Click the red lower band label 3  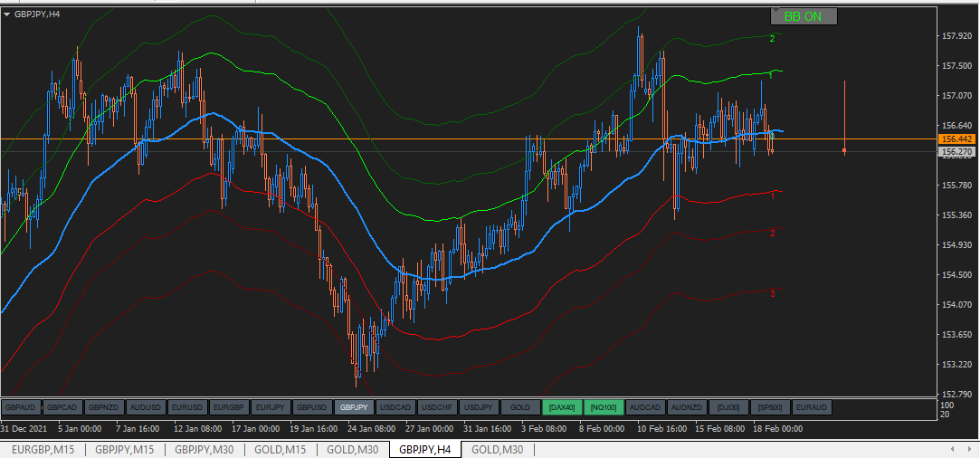coord(773,293)
